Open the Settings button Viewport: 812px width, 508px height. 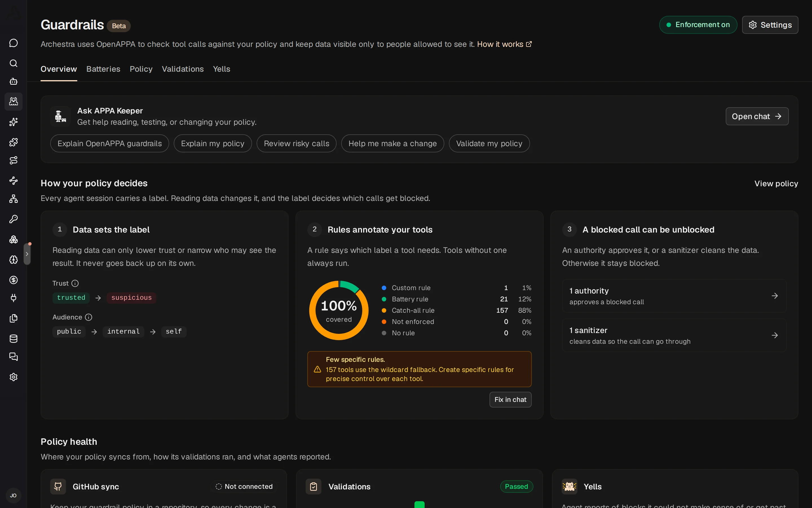tap(770, 25)
